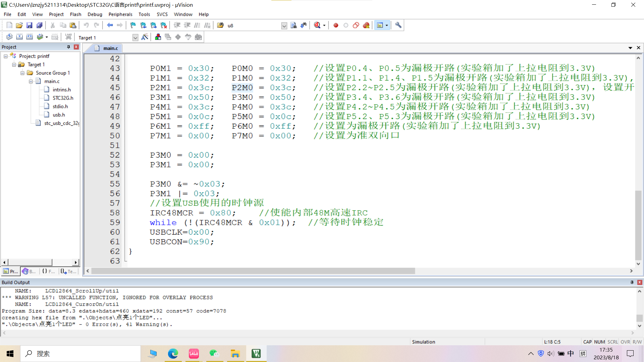Switch to Books panel tab

(x=29, y=271)
